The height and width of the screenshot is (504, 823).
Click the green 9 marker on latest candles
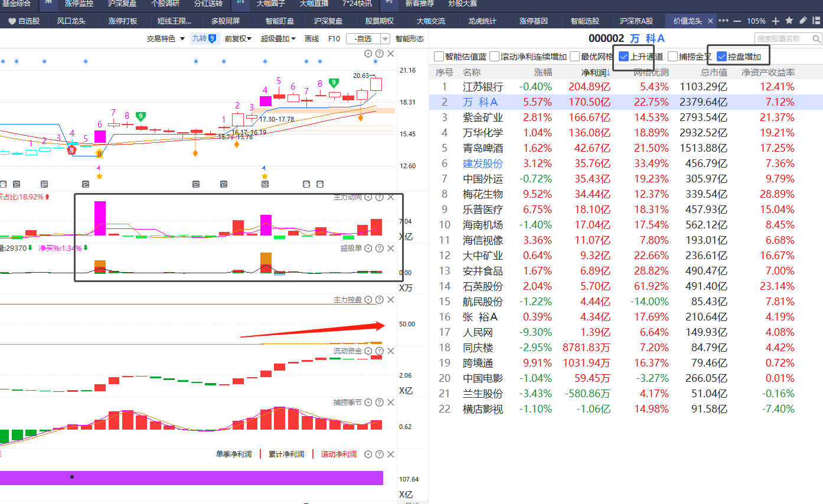(x=334, y=83)
